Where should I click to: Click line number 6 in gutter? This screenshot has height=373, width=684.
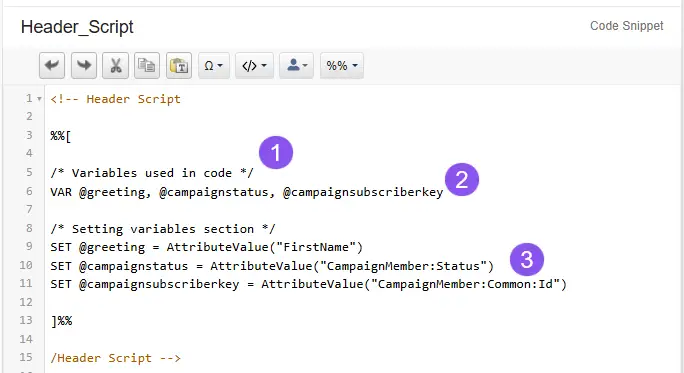coord(29,191)
